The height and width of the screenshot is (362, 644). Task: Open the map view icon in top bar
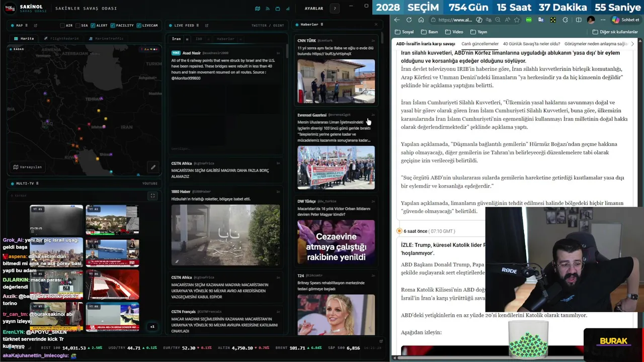pos(258,9)
